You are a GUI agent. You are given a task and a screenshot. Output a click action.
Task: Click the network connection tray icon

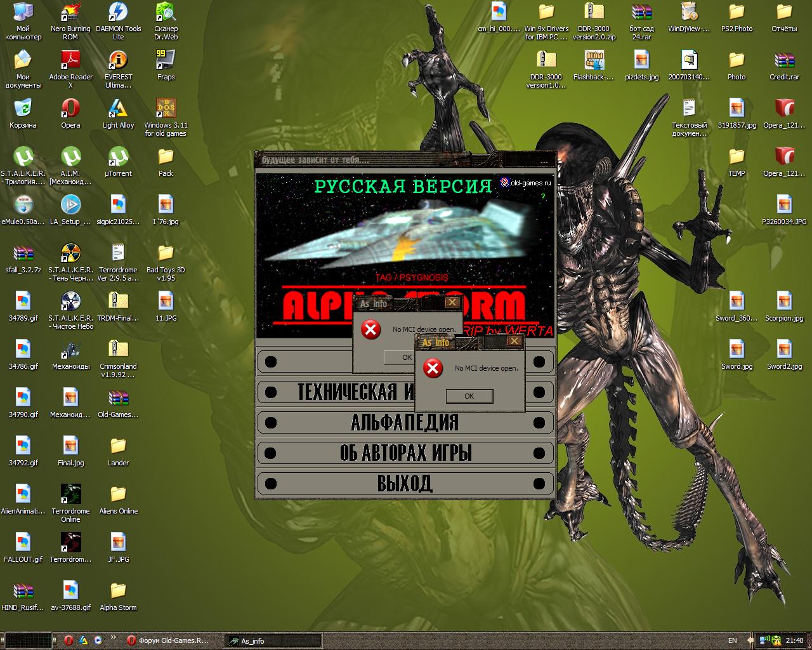[x=764, y=640]
